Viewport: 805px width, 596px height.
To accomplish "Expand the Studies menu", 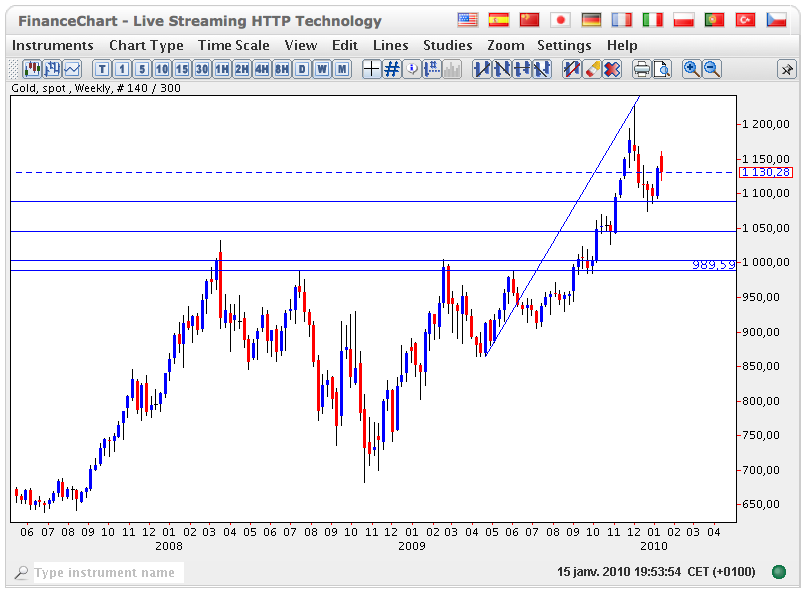I will [x=447, y=45].
